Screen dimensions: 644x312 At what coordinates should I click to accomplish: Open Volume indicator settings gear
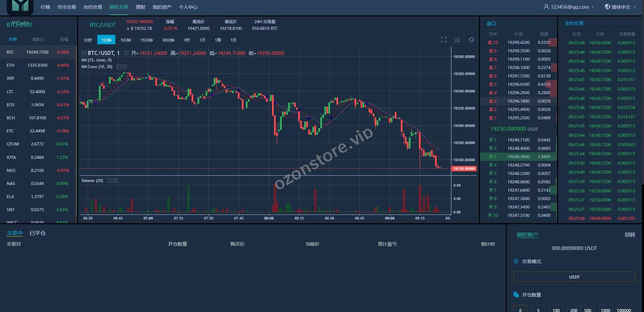109,181
